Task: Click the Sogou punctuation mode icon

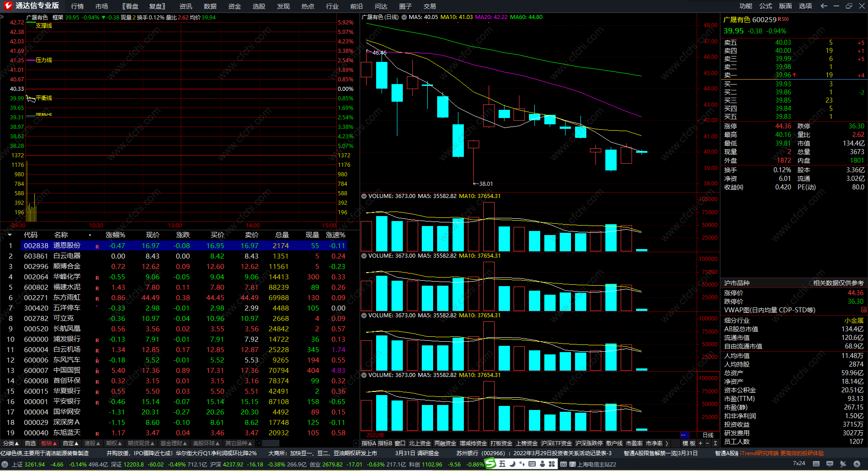Action: 522,464
